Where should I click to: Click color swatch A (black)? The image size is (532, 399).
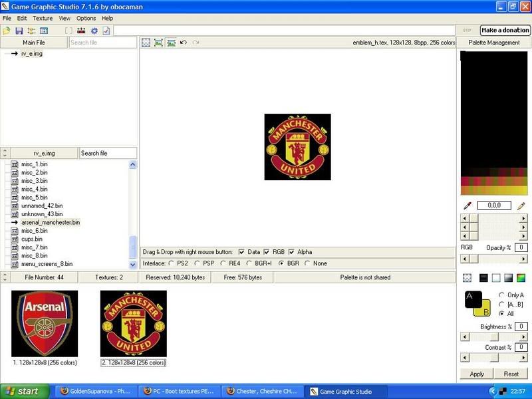click(473, 299)
